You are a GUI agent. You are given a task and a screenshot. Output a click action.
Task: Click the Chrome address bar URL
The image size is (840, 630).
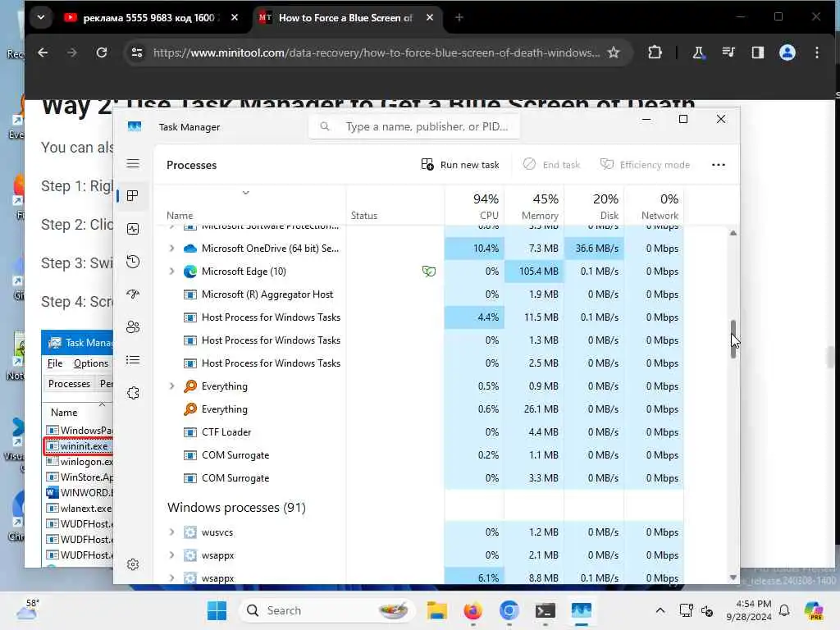[377, 52]
